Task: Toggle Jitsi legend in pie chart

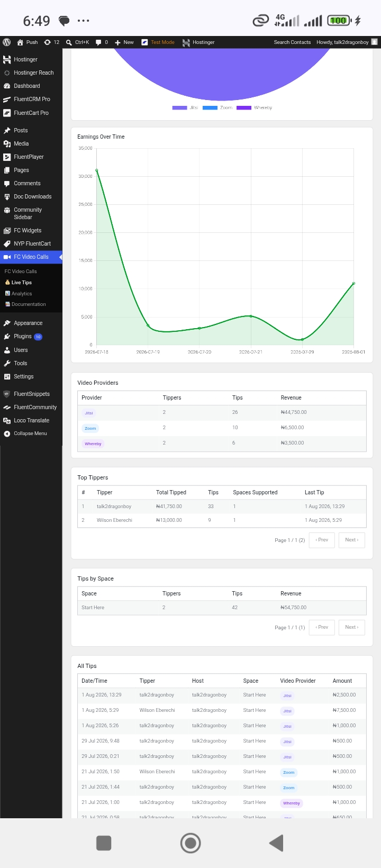Action: tap(185, 107)
